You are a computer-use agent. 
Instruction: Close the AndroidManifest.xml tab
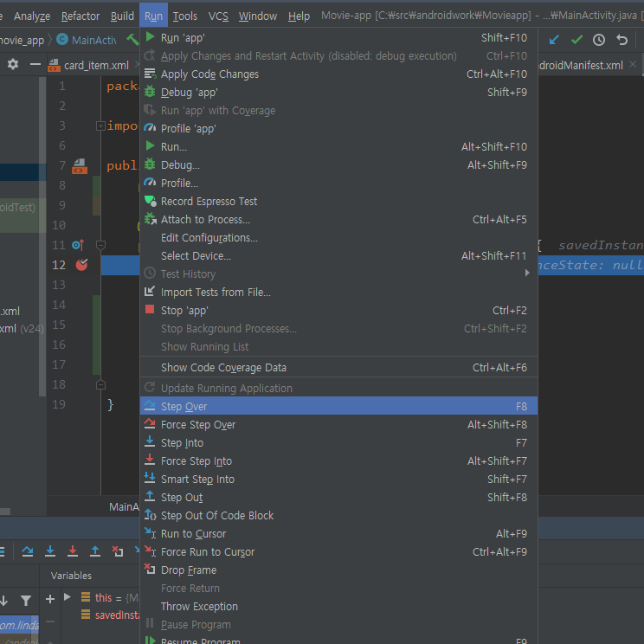tap(633, 64)
